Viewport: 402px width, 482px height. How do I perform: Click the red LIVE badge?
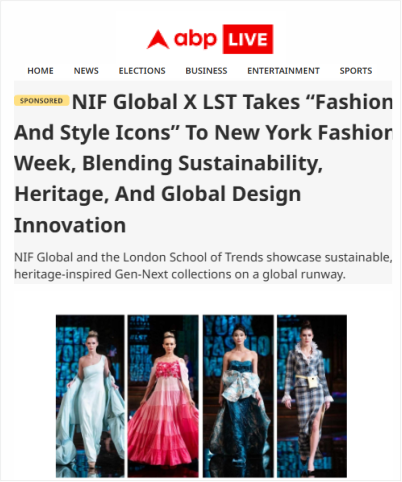click(248, 39)
